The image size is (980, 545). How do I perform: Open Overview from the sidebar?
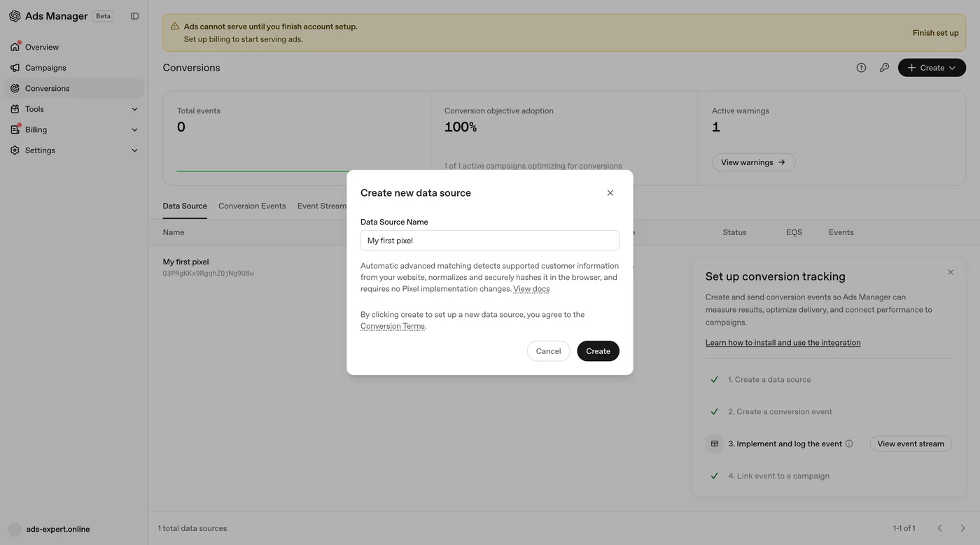tap(74, 47)
